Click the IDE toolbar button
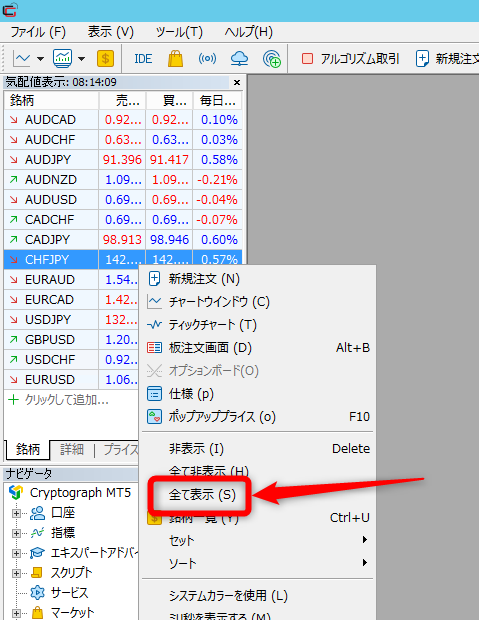Image resolution: width=479 pixels, height=620 pixels. (143, 59)
